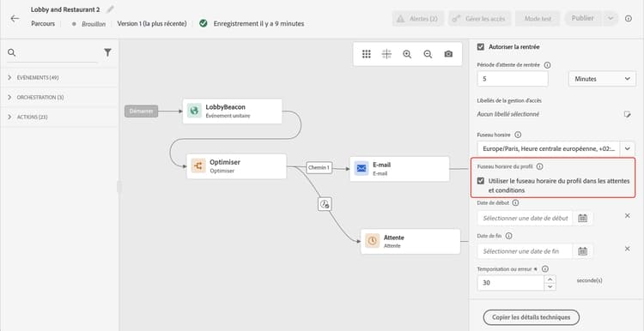Click the timer icon on Optimiser path
The image size is (644, 331).
click(x=325, y=204)
